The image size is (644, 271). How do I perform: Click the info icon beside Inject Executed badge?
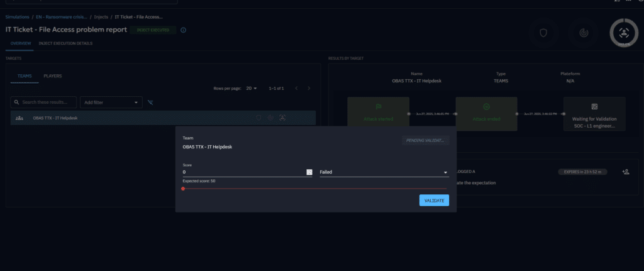183,30
